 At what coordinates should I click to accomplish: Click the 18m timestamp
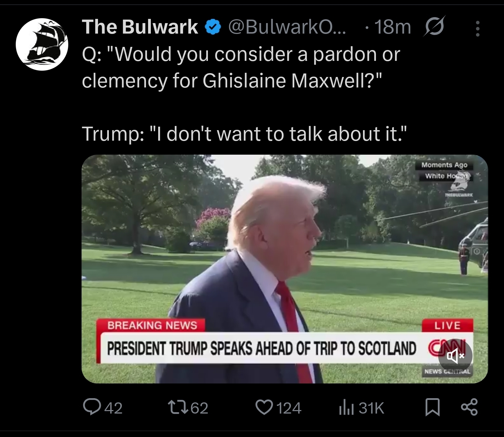[392, 27]
